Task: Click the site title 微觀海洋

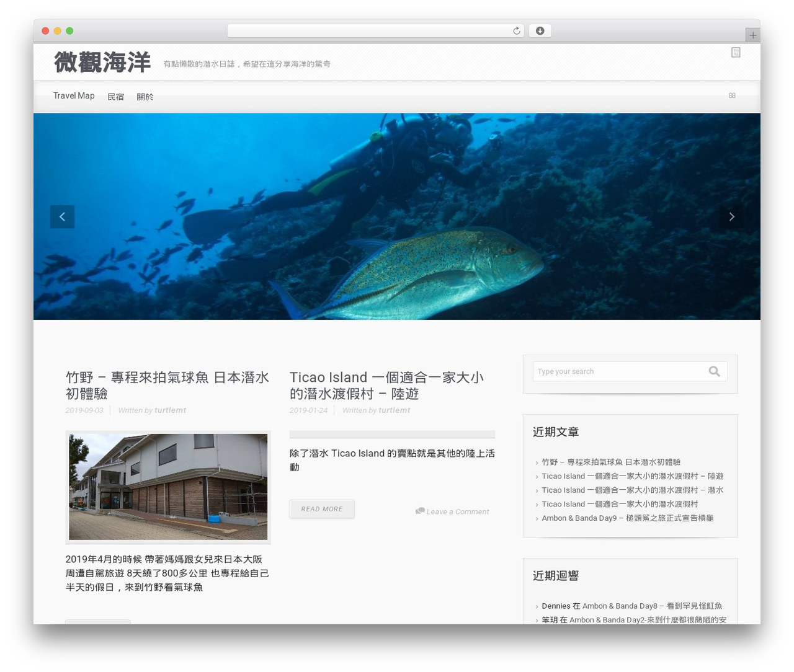Action: pyautogui.click(x=102, y=62)
